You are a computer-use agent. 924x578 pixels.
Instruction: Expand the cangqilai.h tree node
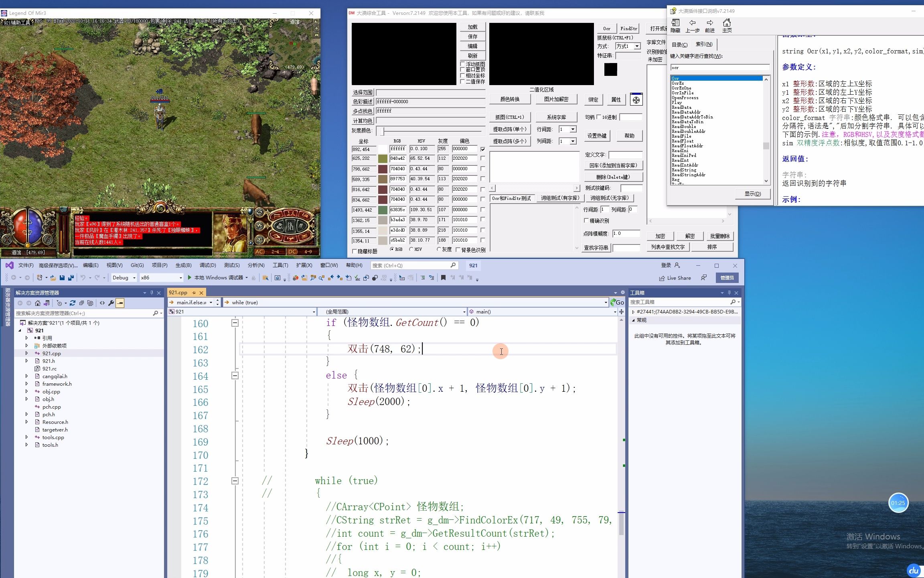pyautogui.click(x=26, y=377)
